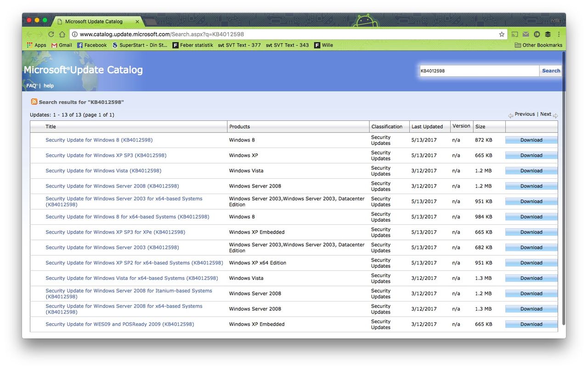Image resolution: width=588 pixels, height=370 pixels.
Task: Open Windows XP SP3 for XPe update link
Action: pyautogui.click(x=115, y=232)
